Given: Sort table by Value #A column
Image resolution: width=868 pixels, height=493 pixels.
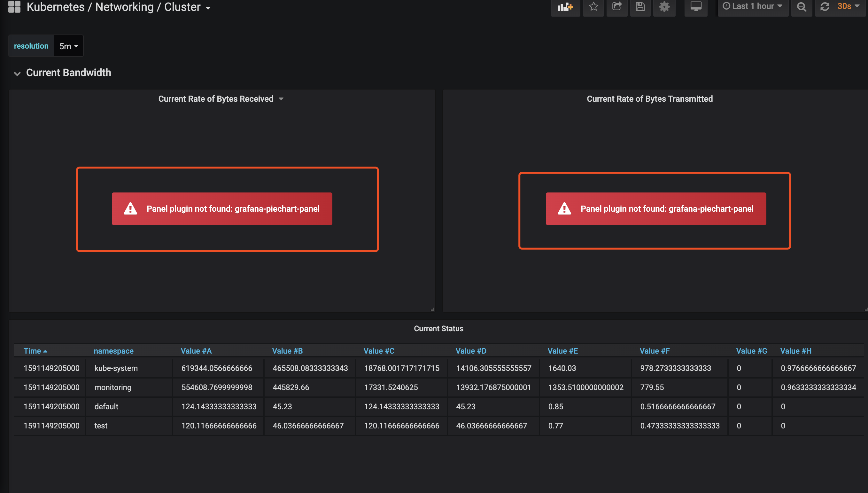Looking at the screenshot, I should pyautogui.click(x=196, y=351).
